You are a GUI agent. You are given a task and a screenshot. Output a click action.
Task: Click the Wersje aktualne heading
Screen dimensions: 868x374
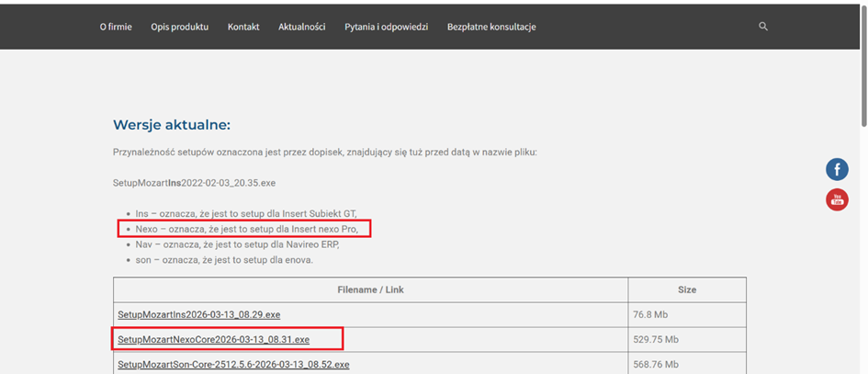(171, 125)
